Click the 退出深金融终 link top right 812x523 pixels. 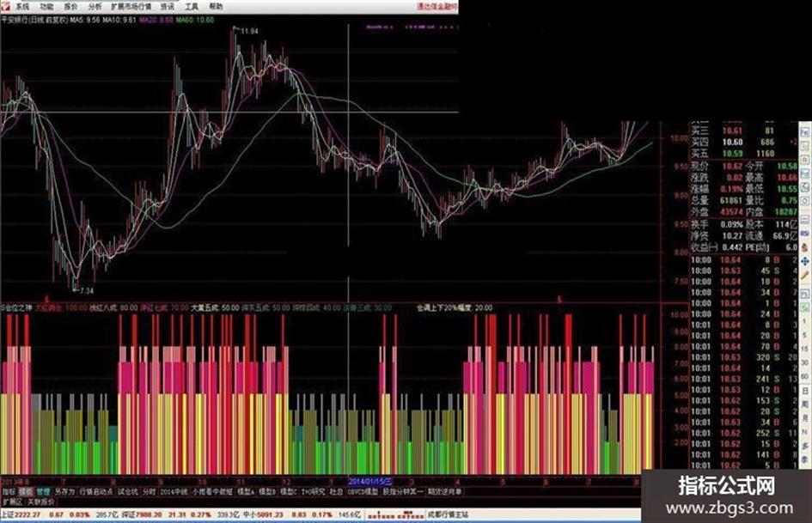tap(437, 7)
